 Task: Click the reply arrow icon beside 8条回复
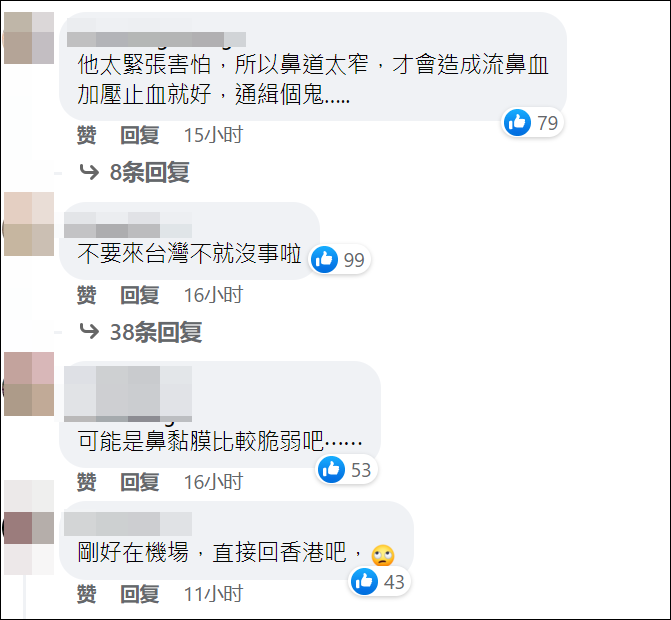coord(89,172)
